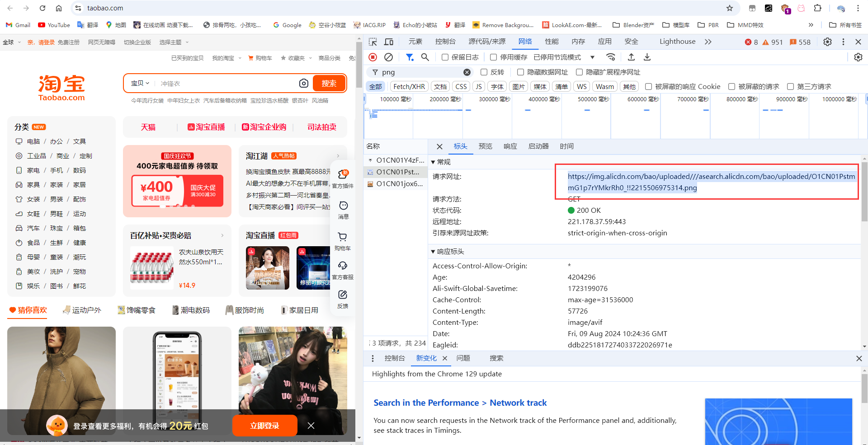868x445 pixels.
Task: Close the request details pane
Action: [439, 146]
